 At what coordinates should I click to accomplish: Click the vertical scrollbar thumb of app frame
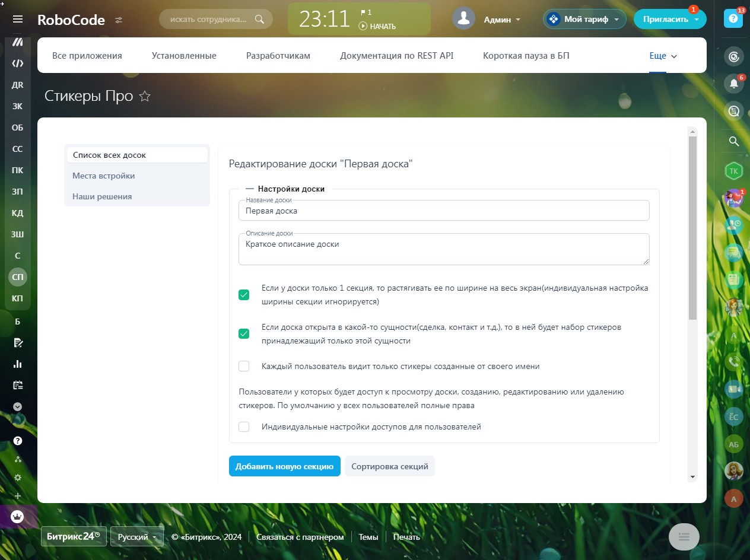[x=692, y=229]
